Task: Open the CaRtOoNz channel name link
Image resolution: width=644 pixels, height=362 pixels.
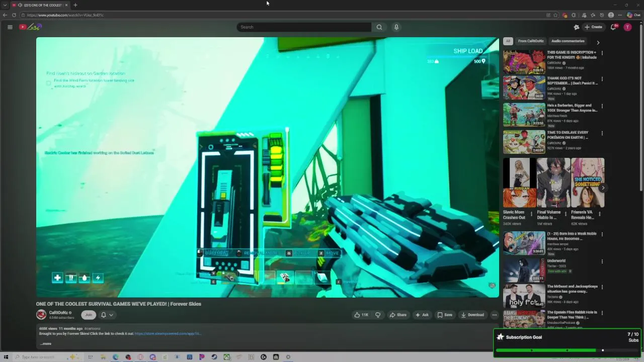Action: pyautogui.click(x=58, y=313)
